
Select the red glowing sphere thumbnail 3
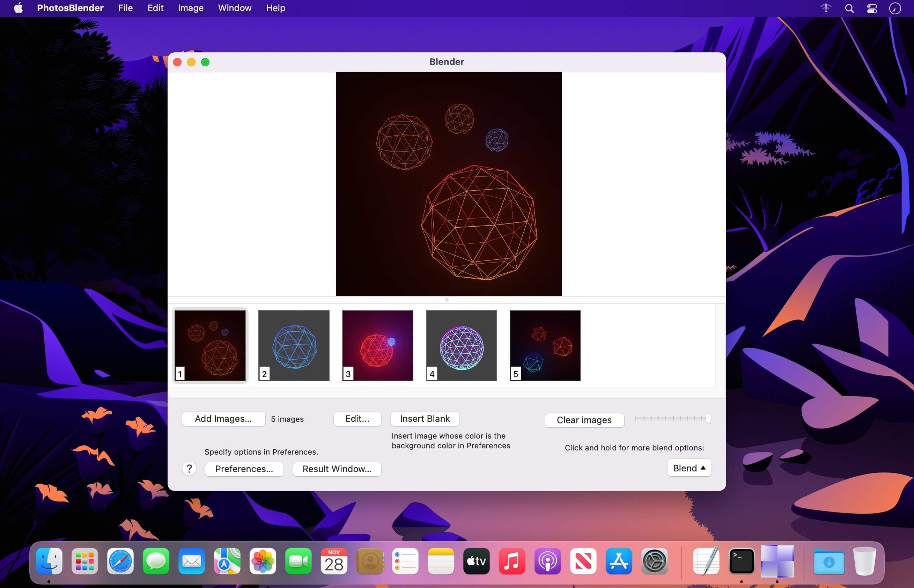point(377,346)
